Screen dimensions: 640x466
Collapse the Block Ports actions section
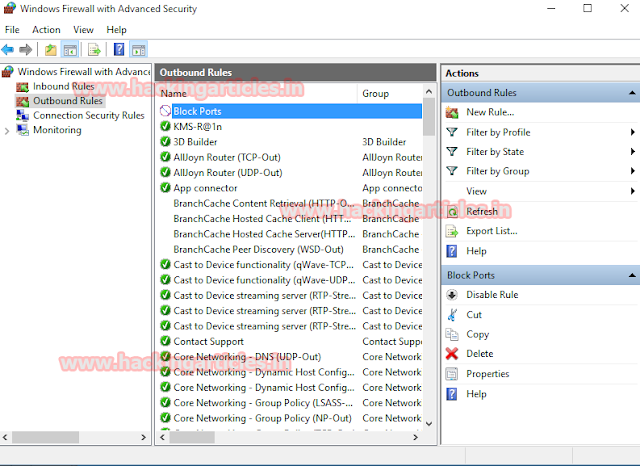tap(632, 275)
